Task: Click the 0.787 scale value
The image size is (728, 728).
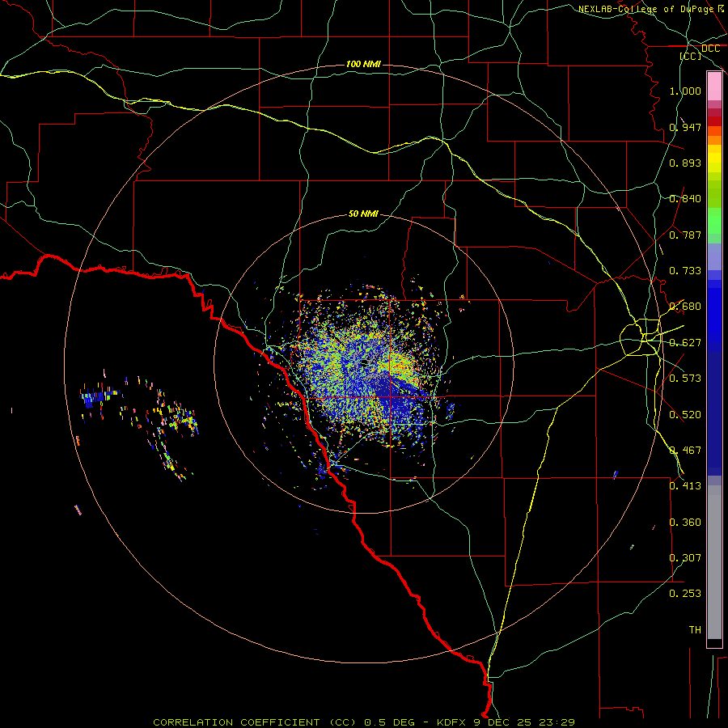Action: pos(685,235)
